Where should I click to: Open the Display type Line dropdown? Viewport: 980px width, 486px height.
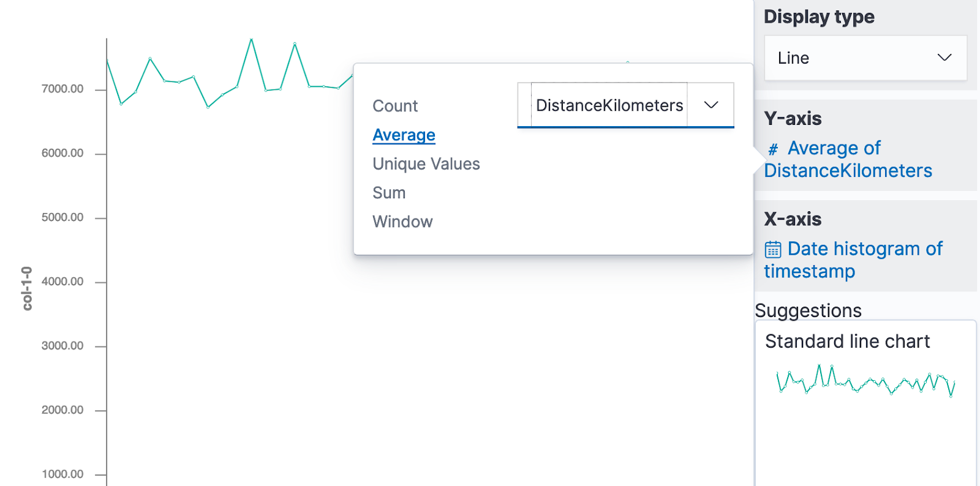[x=865, y=58]
